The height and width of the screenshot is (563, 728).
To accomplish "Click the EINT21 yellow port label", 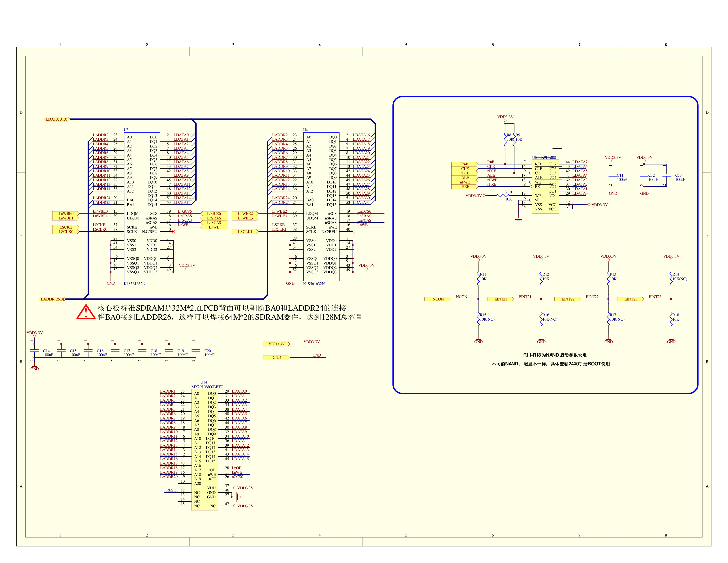I will (500, 299).
